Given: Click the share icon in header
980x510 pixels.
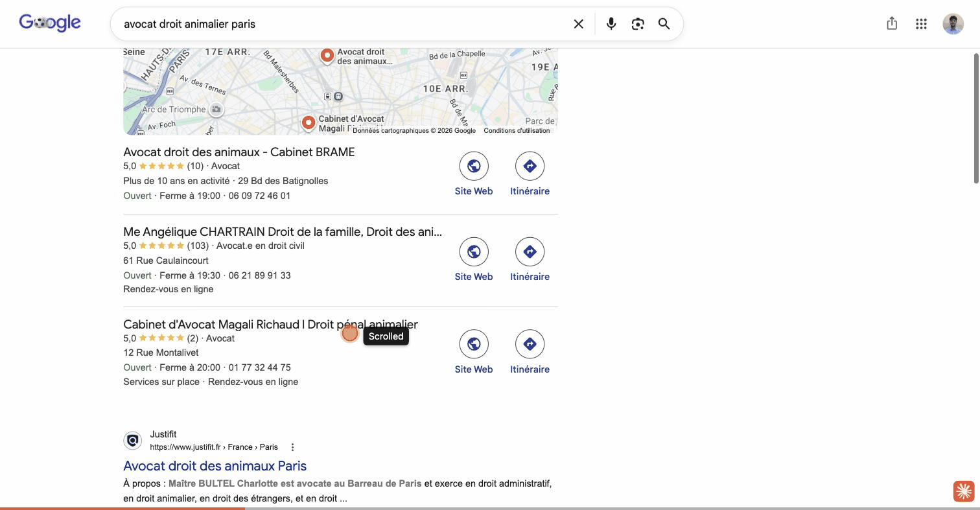Looking at the screenshot, I should [892, 23].
